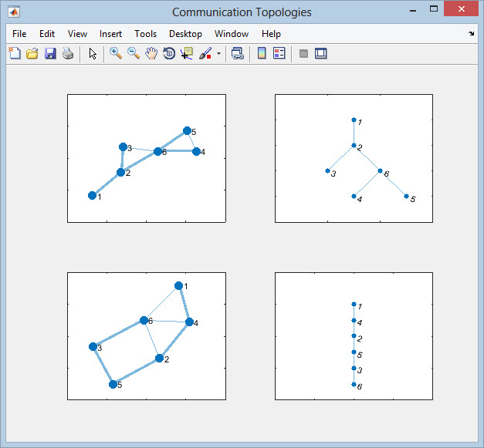Select top node 1 in the bottom-right chain

click(x=354, y=305)
